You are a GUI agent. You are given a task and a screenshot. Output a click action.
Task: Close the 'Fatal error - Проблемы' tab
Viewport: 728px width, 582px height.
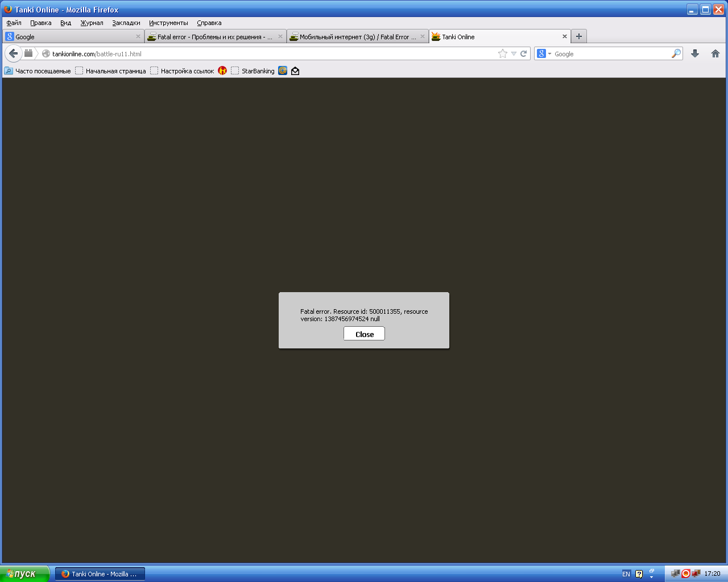(x=280, y=36)
